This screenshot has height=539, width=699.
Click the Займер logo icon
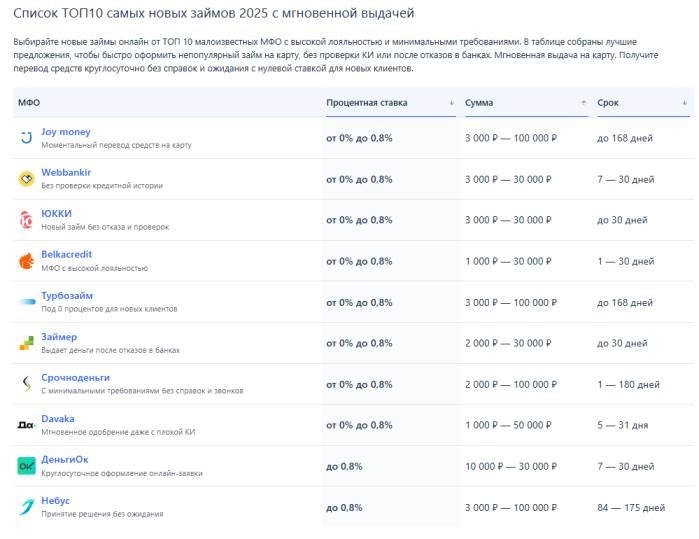click(26, 343)
